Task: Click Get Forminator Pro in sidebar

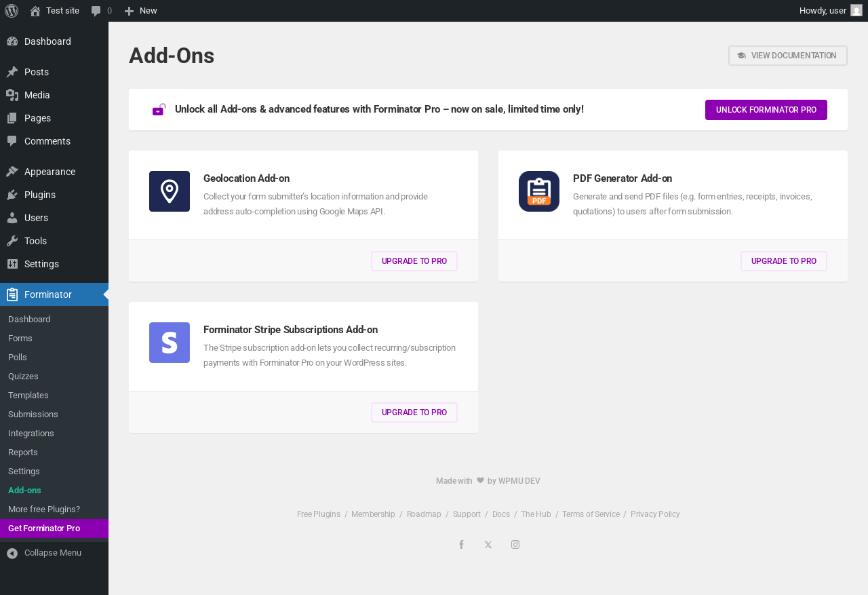Action: pyautogui.click(x=44, y=529)
